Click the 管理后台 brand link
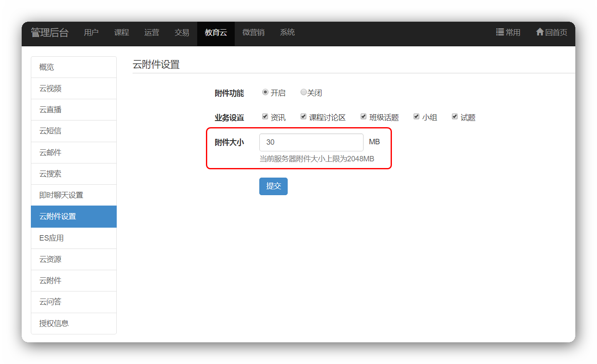 [x=50, y=33]
